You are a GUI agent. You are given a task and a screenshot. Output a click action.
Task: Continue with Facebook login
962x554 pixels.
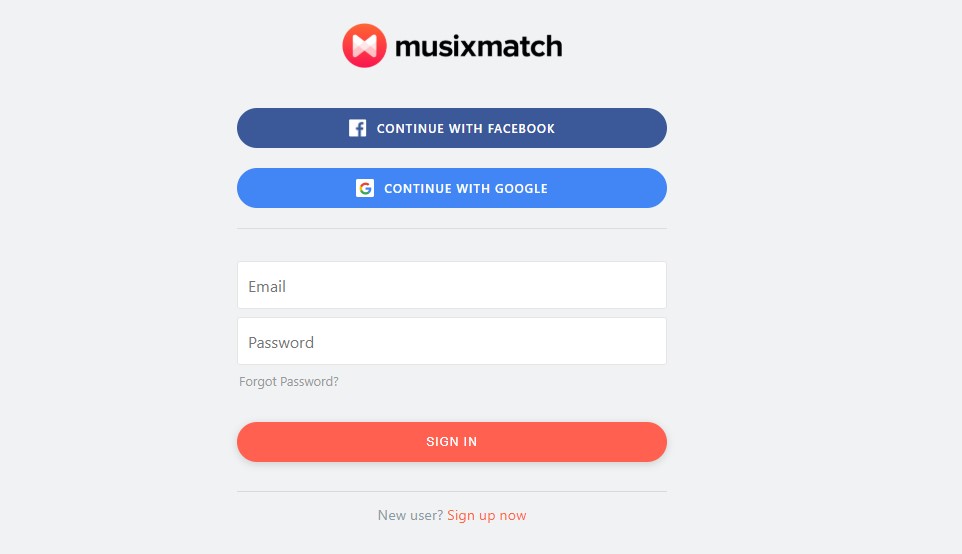(452, 128)
